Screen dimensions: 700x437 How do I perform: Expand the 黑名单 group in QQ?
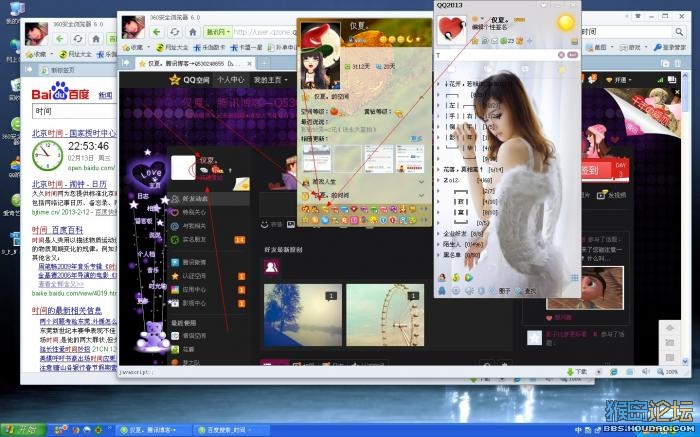[x=460, y=255]
